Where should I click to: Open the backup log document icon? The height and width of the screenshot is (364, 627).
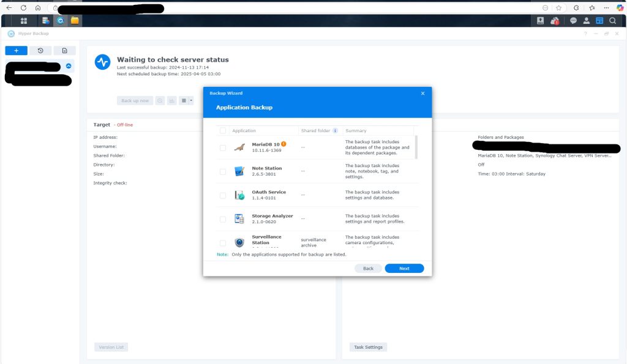[x=64, y=51]
